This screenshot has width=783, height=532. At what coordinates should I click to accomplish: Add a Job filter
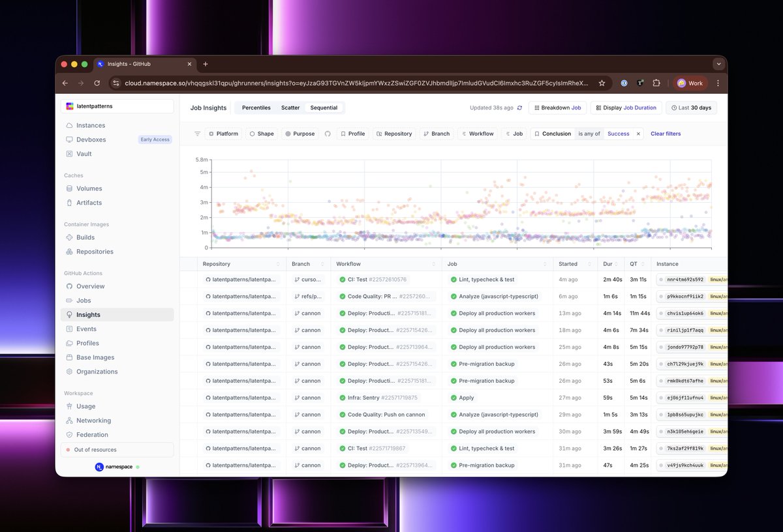(x=514, y=134)
